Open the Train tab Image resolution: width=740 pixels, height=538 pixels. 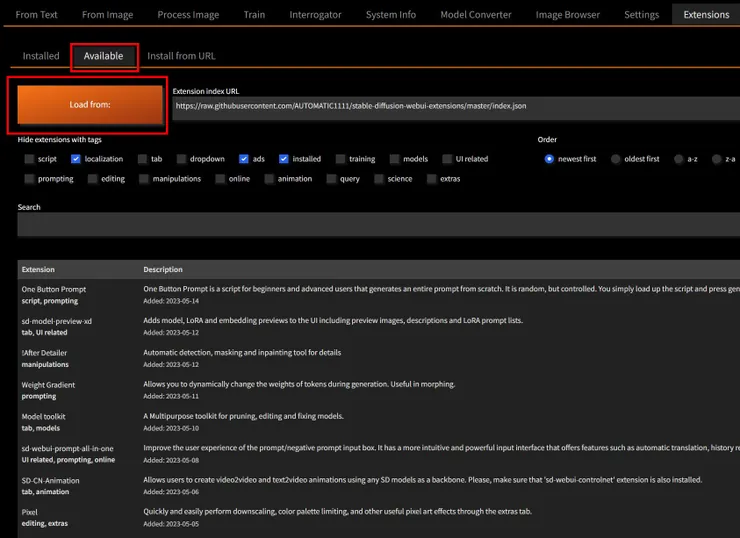(x=254, y=15)
